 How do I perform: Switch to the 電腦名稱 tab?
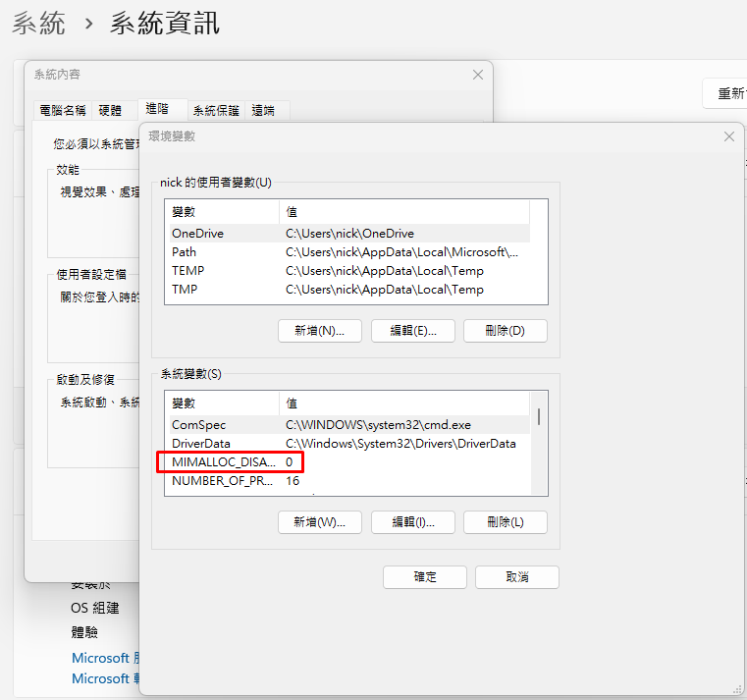tap(62, 111)
